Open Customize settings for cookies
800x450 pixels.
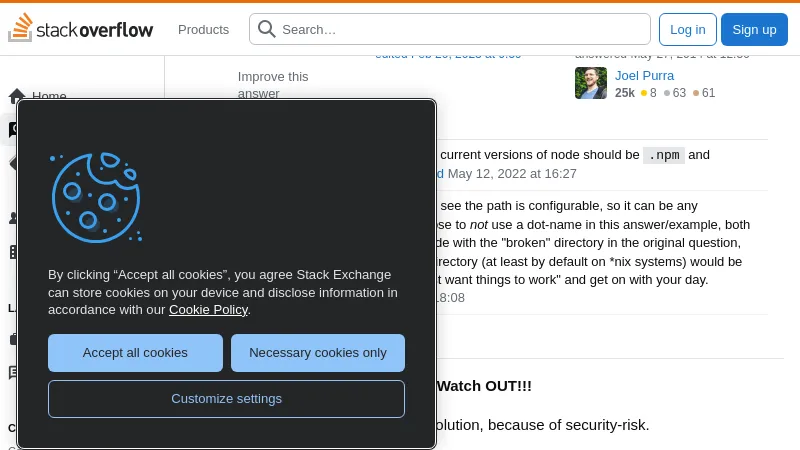pos(227,398)
